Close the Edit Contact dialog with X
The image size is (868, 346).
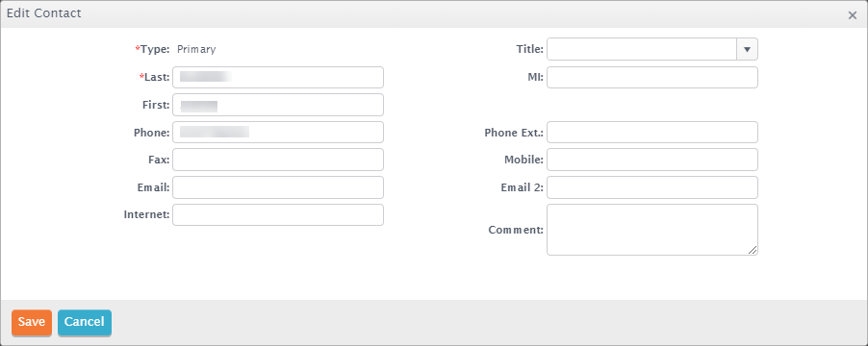click(853, 15)
